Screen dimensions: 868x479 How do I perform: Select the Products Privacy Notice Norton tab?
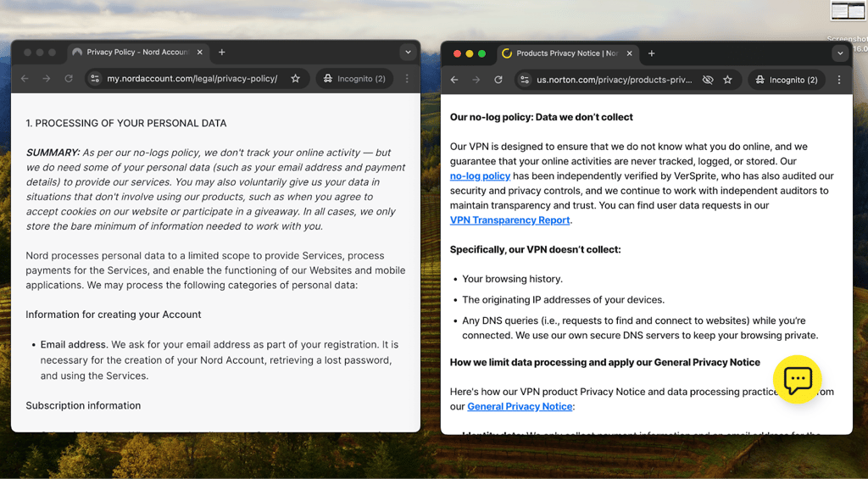(x=567, y=53)
